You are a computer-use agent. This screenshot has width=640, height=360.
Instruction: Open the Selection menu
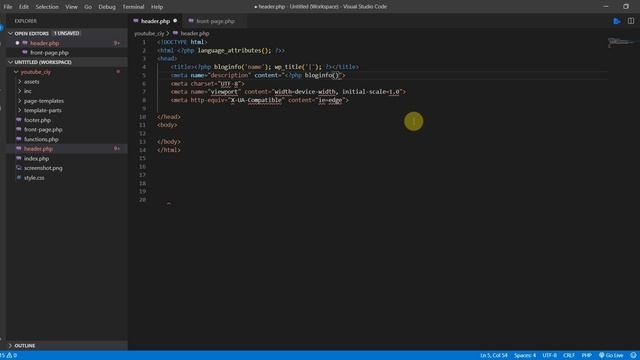[x=47, y=7]
